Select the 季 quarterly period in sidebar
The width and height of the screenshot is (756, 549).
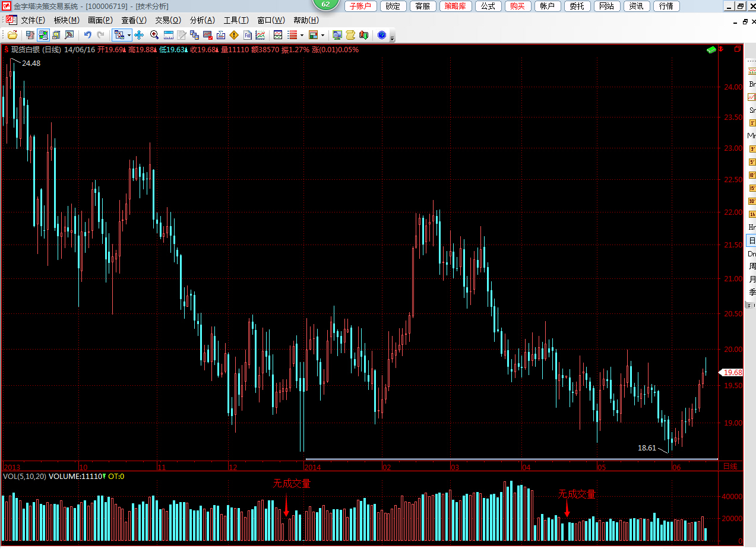click(x=752, y=293)
